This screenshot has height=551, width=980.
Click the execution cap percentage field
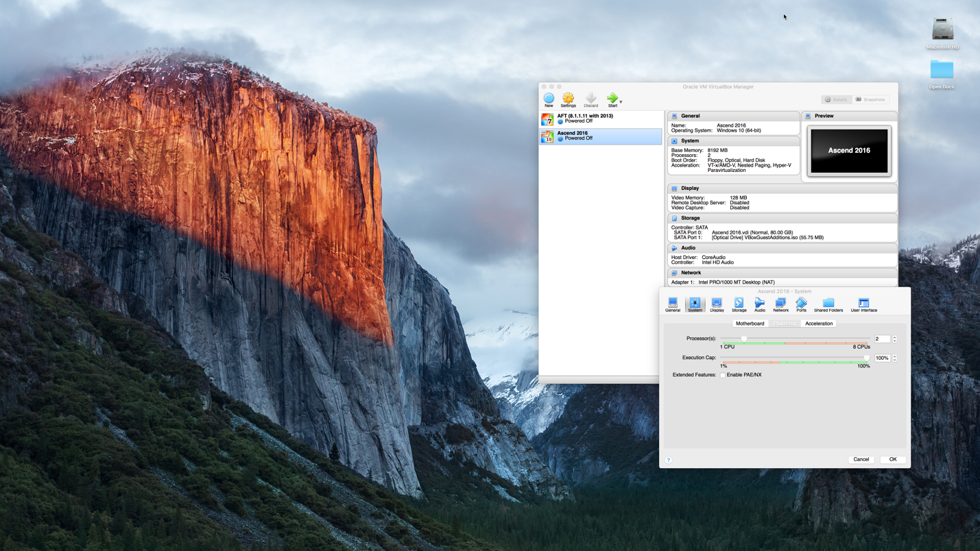[882, 358]
